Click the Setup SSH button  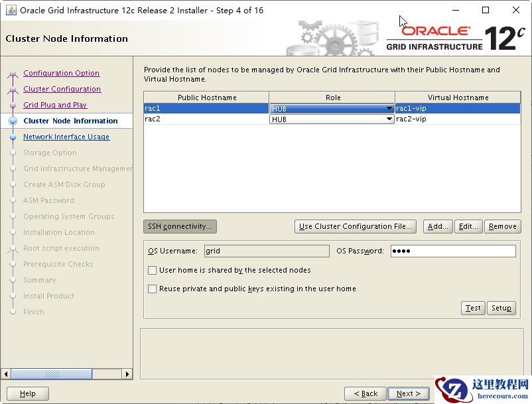click(x=501, y=308)
